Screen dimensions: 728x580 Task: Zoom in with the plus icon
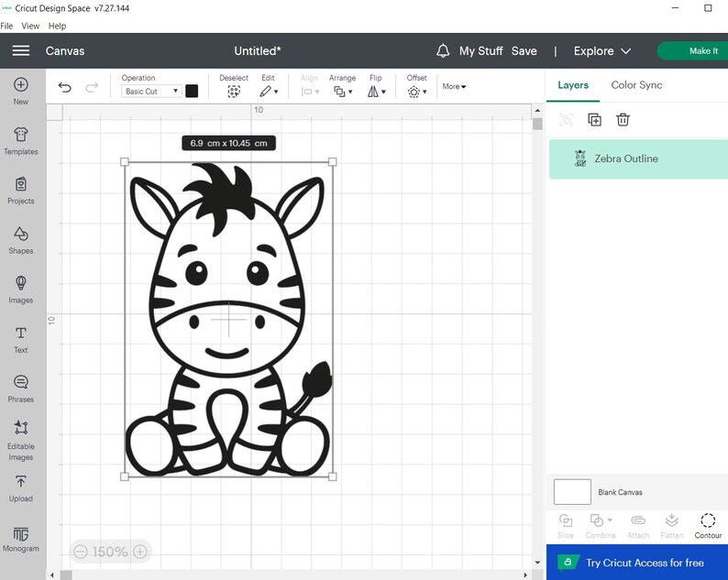140,552
